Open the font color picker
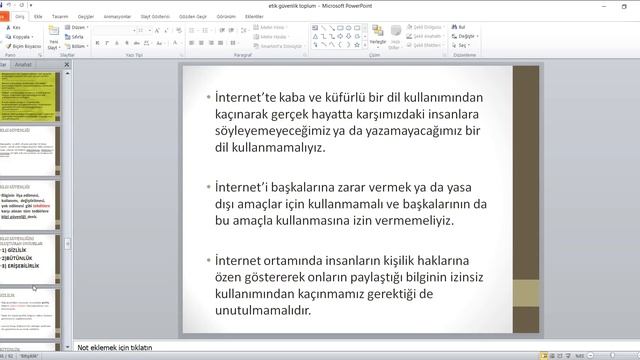Viewport: 640px width, 360px height. [x=176, y=43]
